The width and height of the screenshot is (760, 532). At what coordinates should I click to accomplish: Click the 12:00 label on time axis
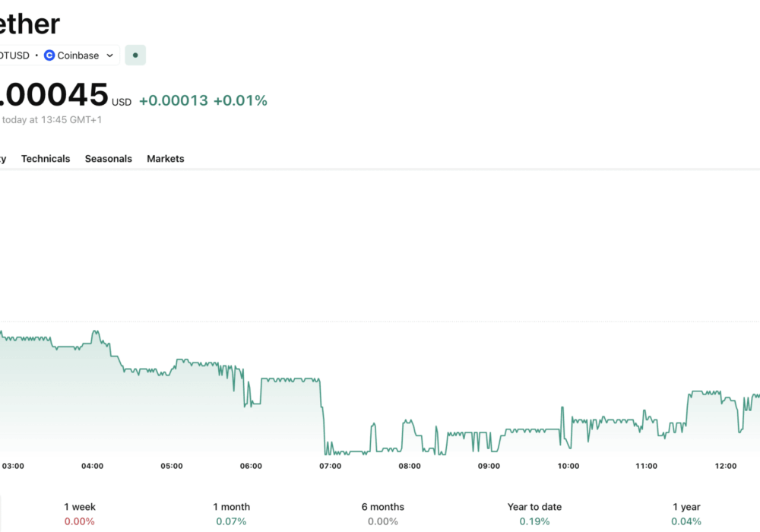pos(726,466)
